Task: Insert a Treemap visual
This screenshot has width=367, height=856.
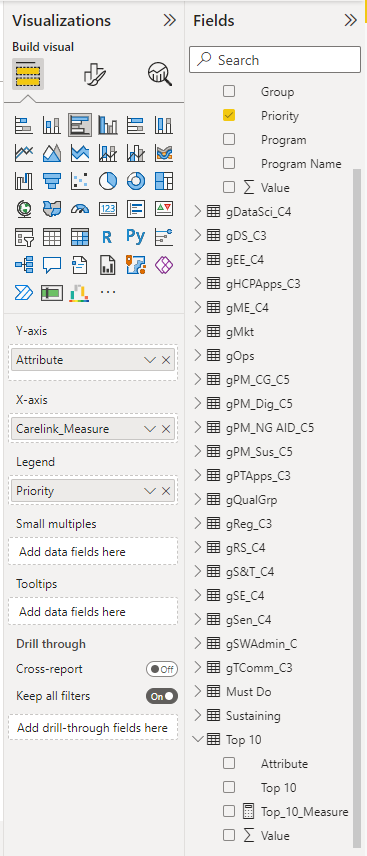Action: [x=164, y=181]
